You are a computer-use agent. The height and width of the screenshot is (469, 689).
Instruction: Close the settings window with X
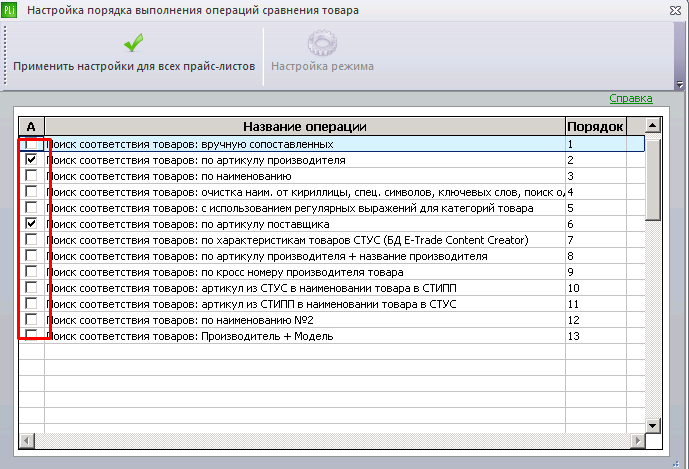[x=675, y=10]
